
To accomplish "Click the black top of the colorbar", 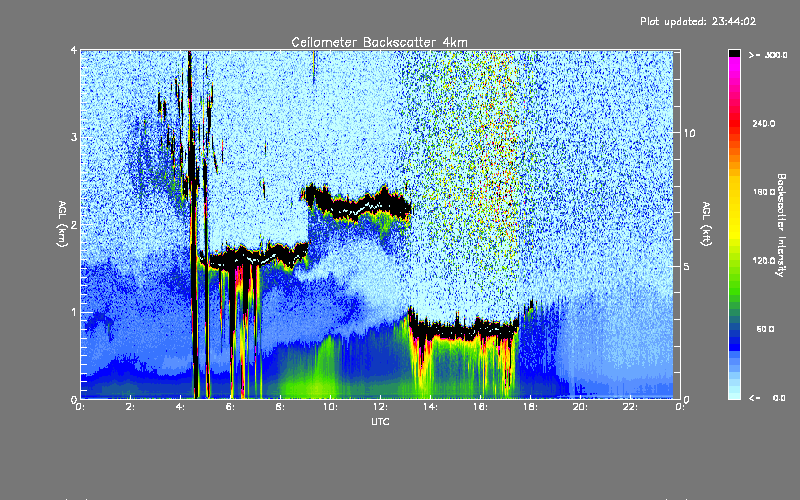I will tap(734, 53).
